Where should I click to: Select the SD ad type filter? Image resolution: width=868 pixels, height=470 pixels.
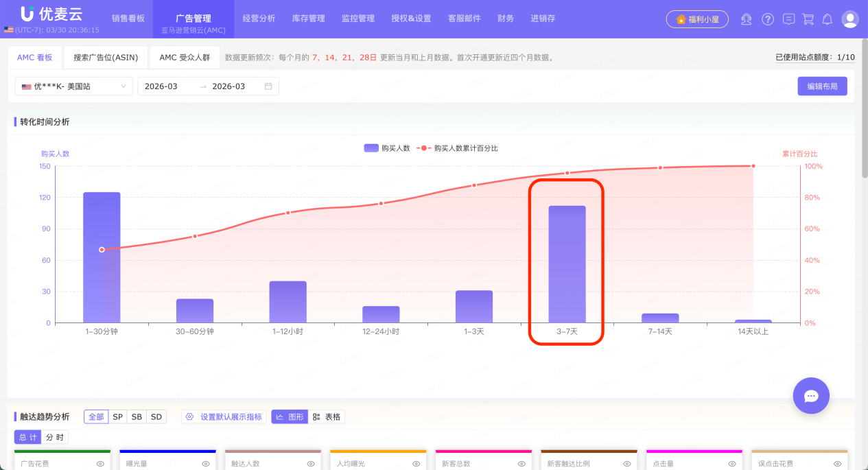tap(156, 416)
